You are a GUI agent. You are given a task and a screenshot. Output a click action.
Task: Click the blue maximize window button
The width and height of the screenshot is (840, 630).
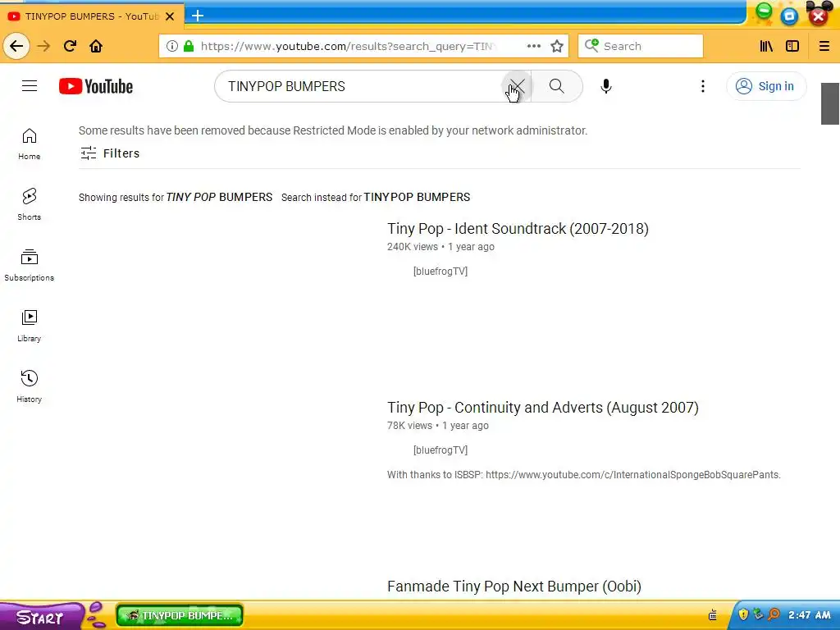[789, 16]
